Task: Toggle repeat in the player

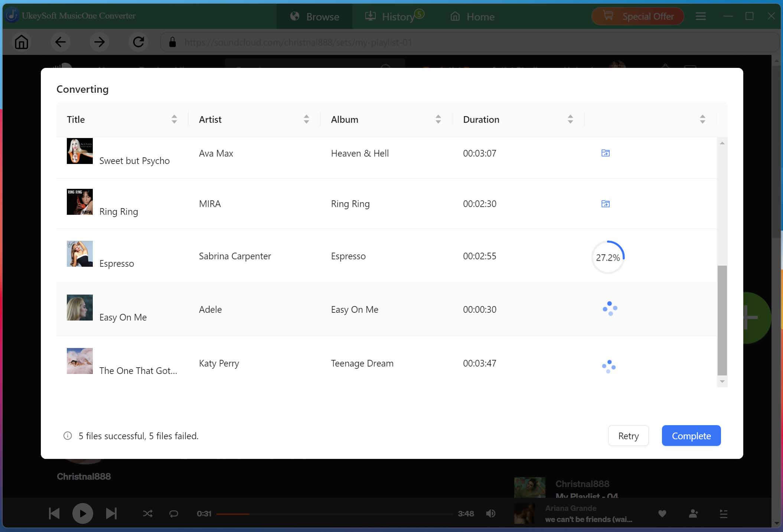Action: (173, 514)
